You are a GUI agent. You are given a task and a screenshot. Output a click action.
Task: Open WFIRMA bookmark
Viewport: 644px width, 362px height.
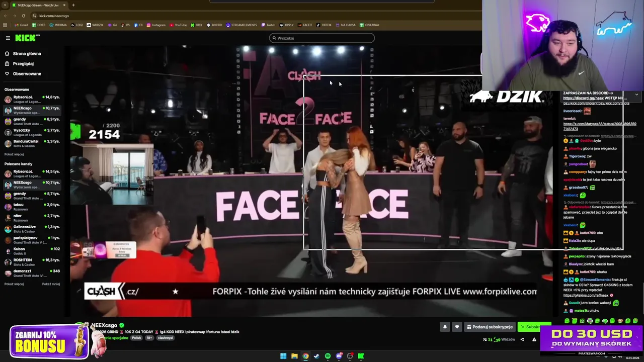point(58,25)
